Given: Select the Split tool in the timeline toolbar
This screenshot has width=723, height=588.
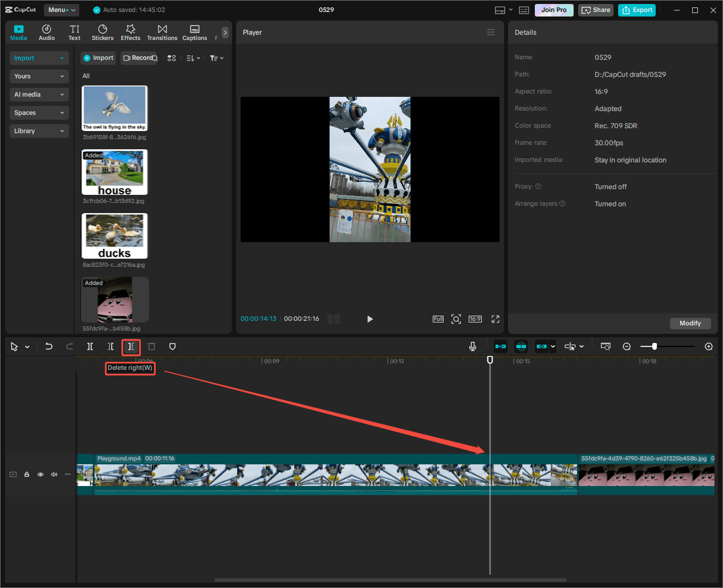Looking at the screenshot, I should pyautogui.click(x=90, y=346).
